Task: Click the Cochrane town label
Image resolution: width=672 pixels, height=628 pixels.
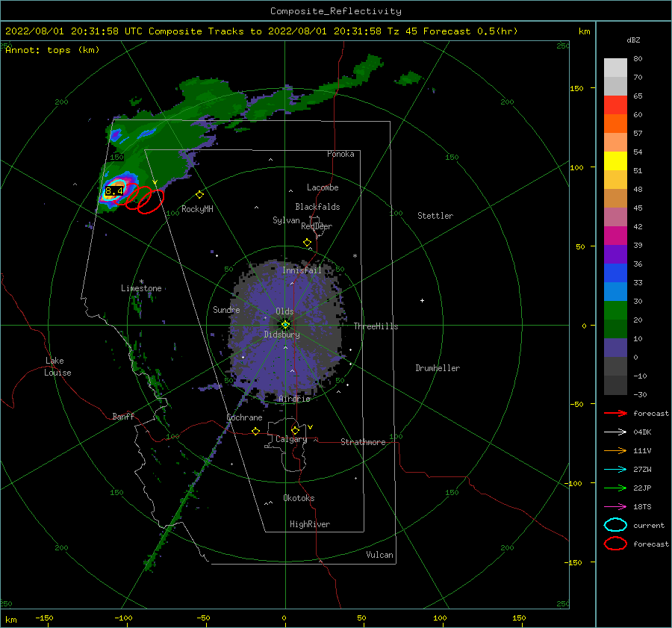Action: 244,417
